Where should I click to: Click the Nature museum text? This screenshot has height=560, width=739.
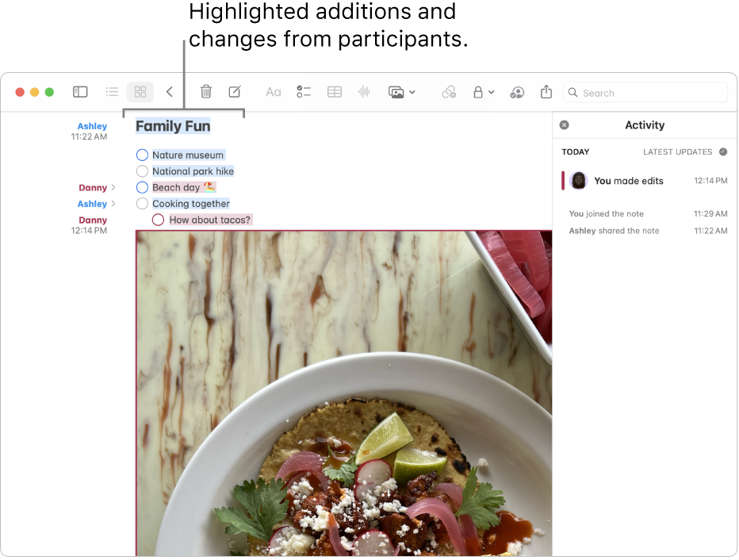188,155
